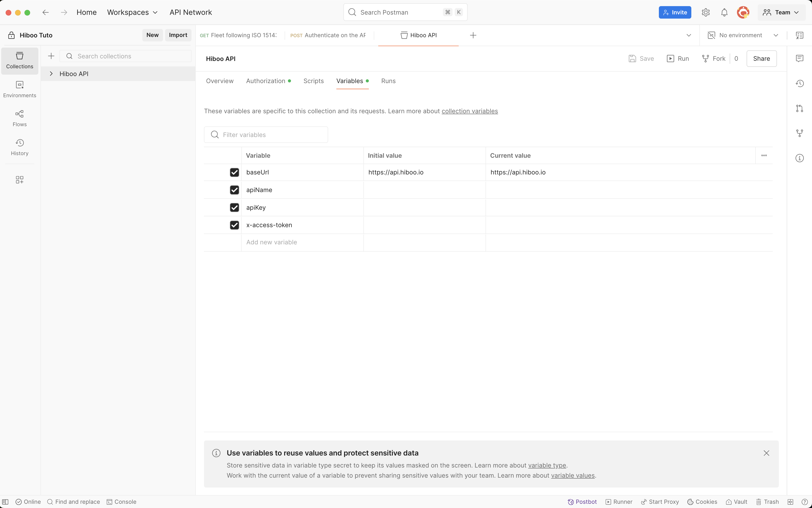Uncheck the apiKey variable checkbox

tap(234, 207)
